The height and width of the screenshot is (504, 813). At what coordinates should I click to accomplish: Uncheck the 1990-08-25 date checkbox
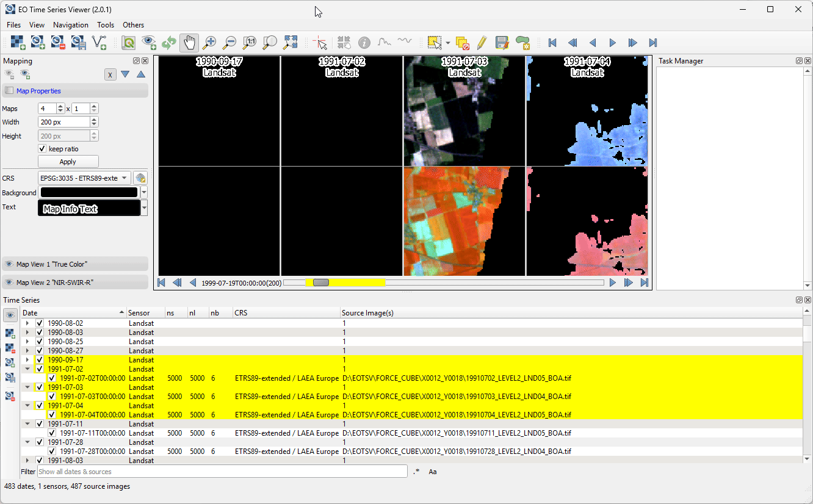[40, 342]
